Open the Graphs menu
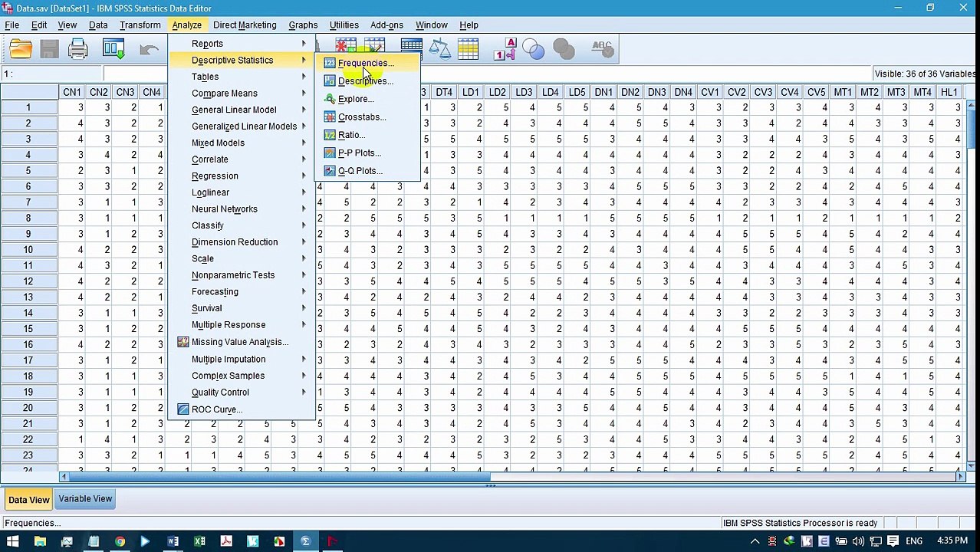This screenshot has height=552, width=980. tap(303, 25)
